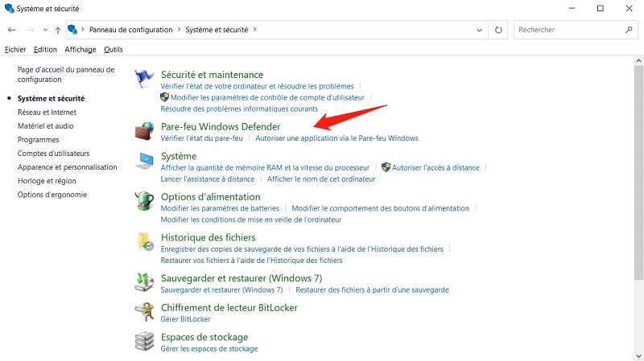Click Afficher la quantité de mémoire RAM link
644x361 pixels.
pos(265,167)
